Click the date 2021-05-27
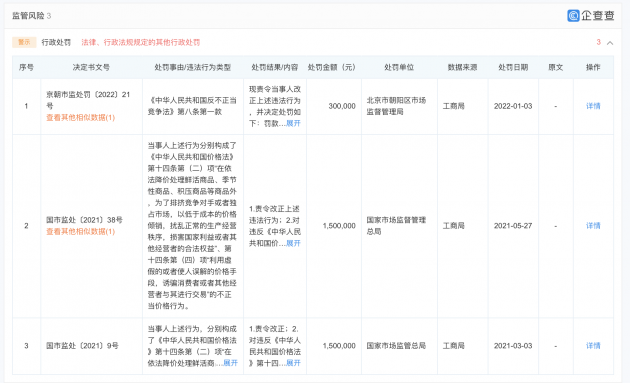 click(x=513, y=226)
